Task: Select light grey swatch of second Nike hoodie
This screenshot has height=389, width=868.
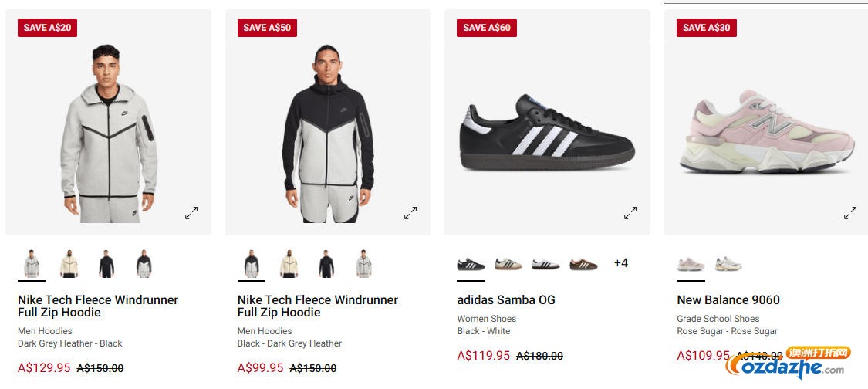Action: click(363, 264)
